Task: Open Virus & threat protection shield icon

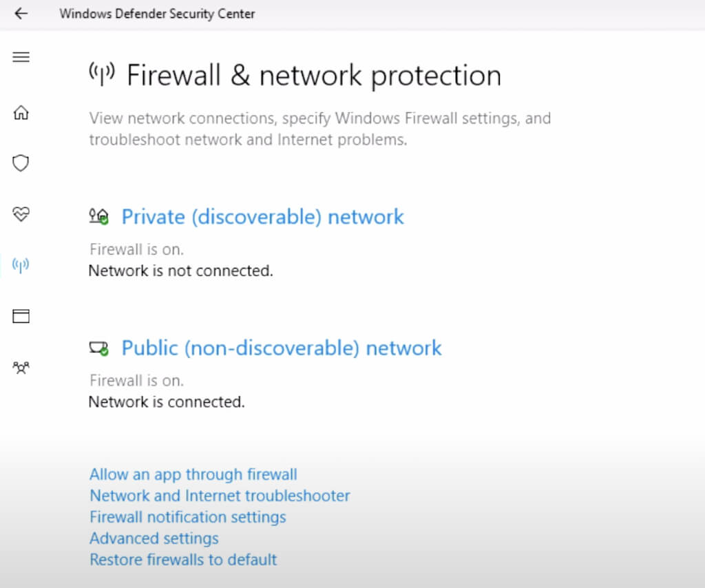Action: click(21, 163)
